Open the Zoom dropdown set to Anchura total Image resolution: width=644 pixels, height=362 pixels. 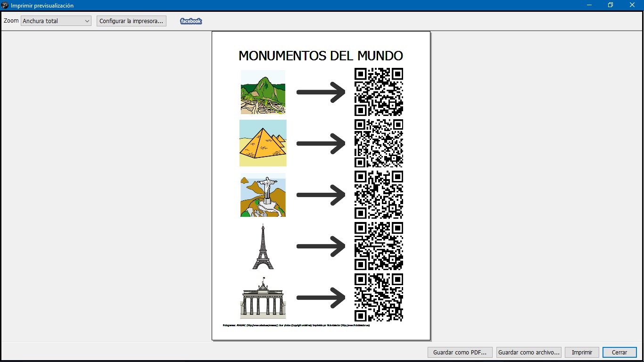tap(56, 21)
